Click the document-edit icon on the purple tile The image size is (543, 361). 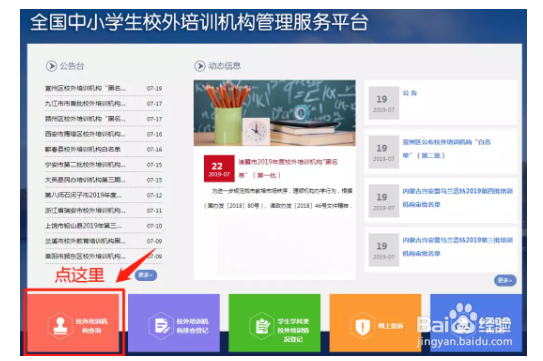(161, 326)
